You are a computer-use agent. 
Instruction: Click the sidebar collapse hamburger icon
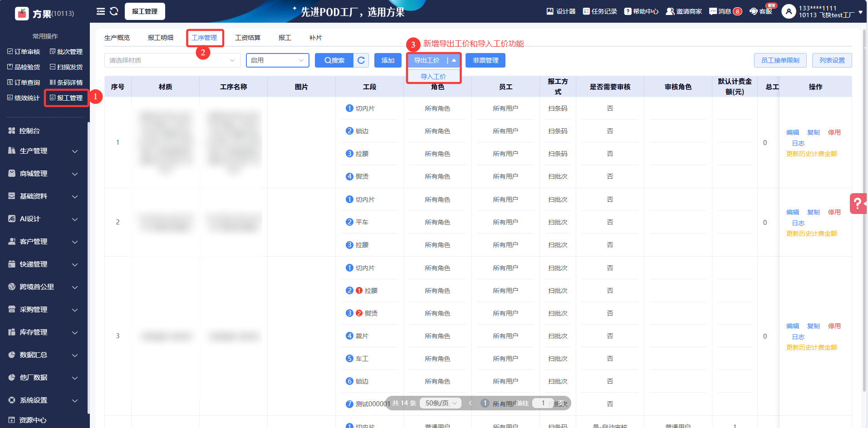[101, 11]
